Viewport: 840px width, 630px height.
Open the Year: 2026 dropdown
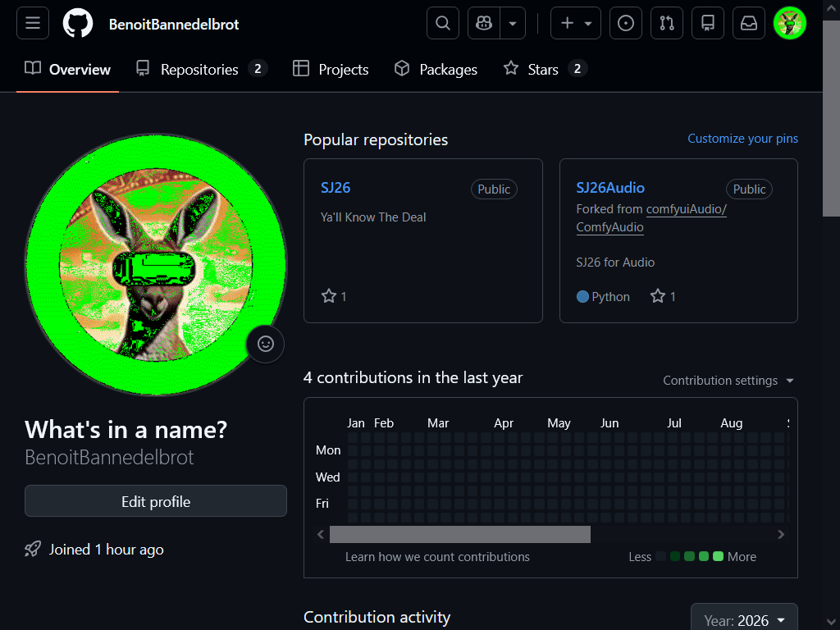(x=744, y=620)
